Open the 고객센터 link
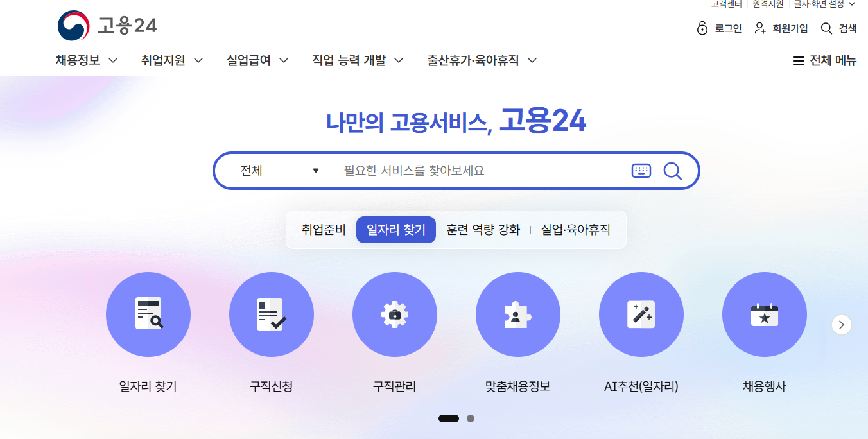Screen dimensions: 868x439 coord(726,4)
